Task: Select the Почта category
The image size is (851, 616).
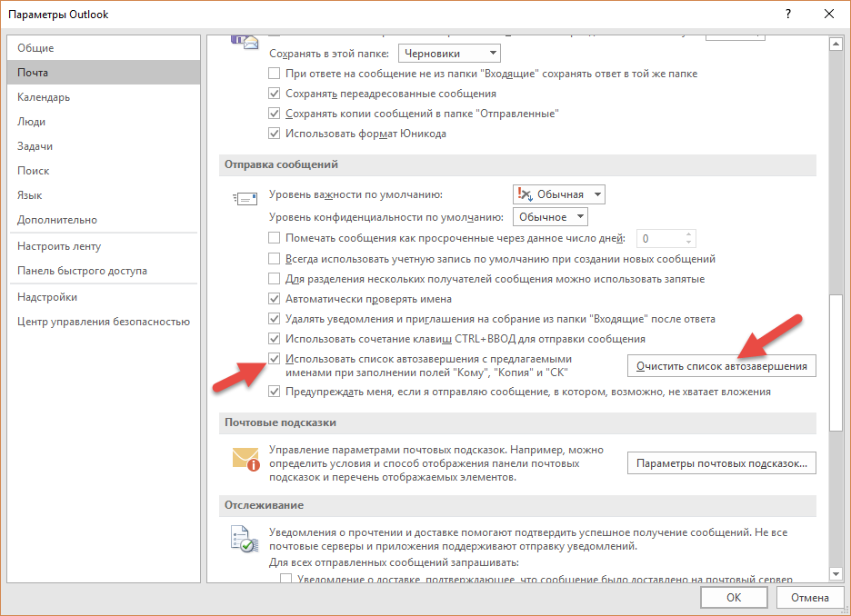Action: coord(104,72)
